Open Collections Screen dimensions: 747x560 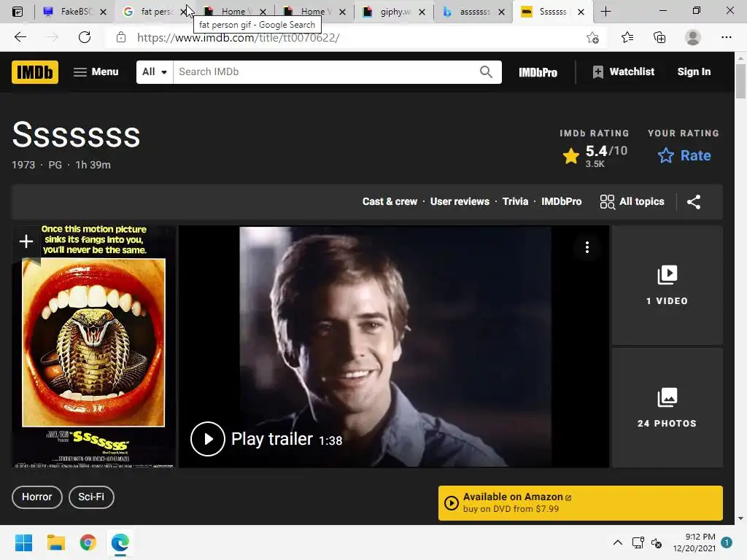click(x=659, y=37)
